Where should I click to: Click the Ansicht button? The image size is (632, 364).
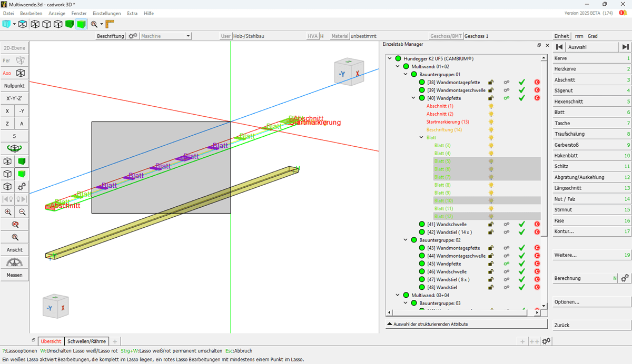coord(14,250)
